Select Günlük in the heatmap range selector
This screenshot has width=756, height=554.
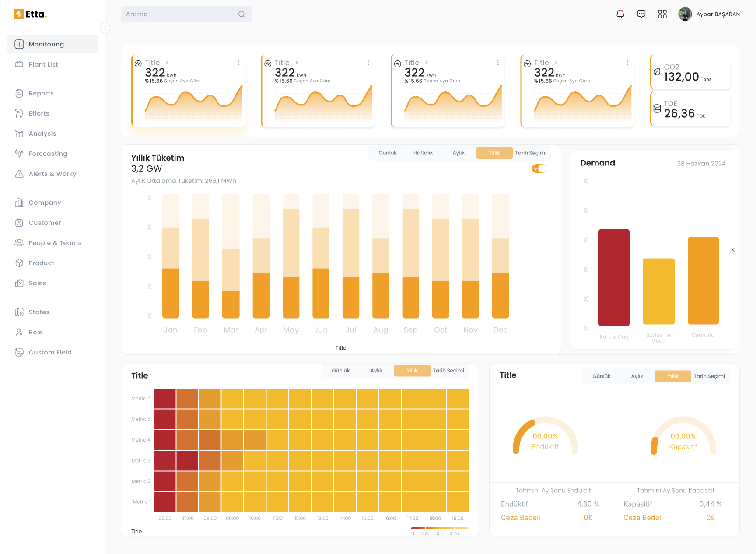pos(340,371)
